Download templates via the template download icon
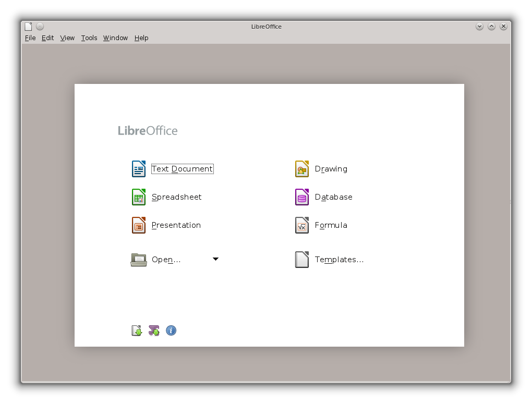 click(x=136, y=330)
